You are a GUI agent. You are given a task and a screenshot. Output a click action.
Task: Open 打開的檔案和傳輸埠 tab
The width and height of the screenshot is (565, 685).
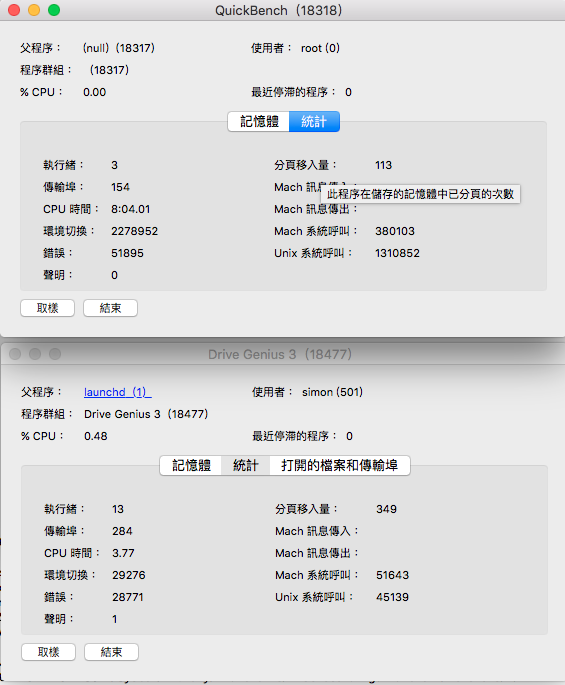coord(340,465)
